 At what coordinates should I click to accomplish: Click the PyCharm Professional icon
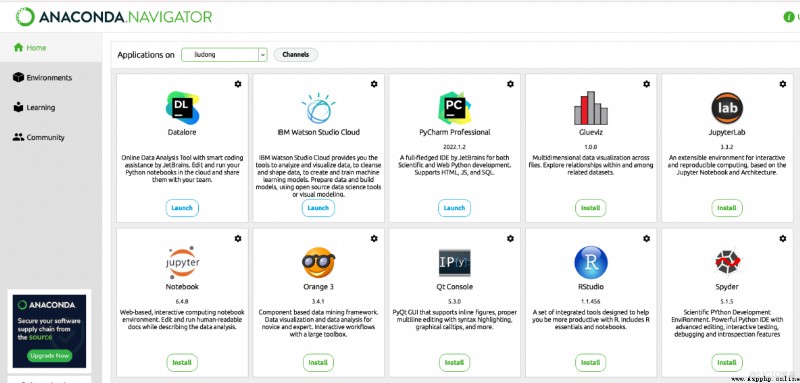click(x=454, y=108)
